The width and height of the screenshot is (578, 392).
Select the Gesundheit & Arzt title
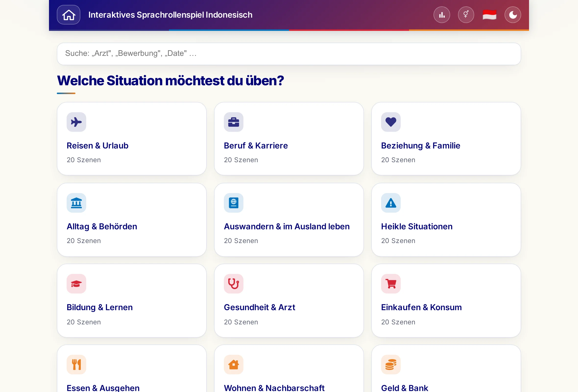coord(259,307)
